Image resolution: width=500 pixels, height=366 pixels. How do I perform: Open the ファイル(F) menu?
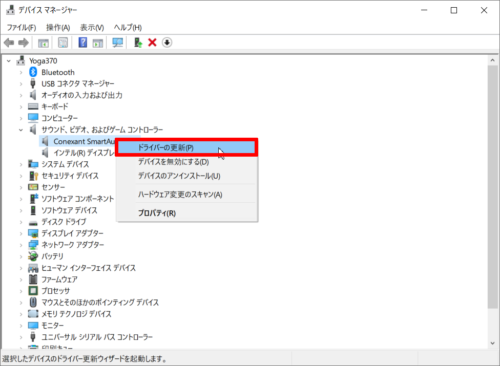click(x=21, y=27)
